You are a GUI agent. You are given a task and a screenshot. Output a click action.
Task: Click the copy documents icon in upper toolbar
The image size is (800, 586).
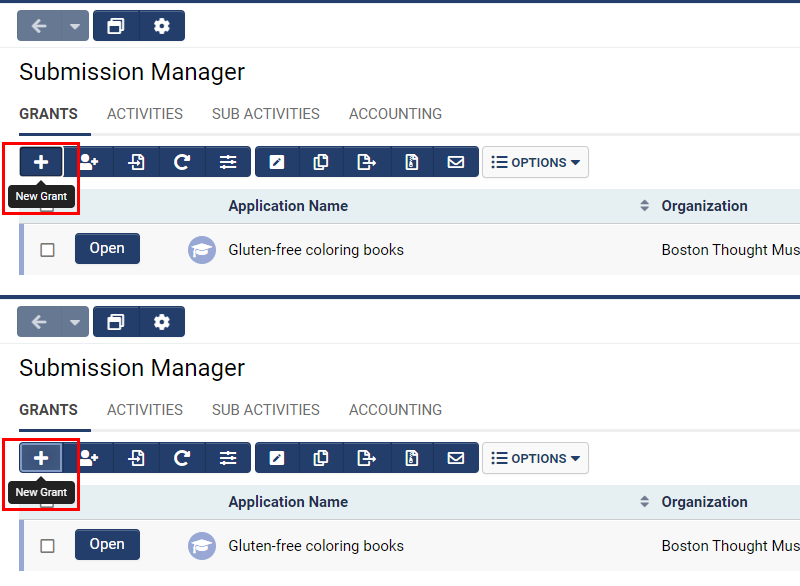pyautogui.click(x=321, y=162)
